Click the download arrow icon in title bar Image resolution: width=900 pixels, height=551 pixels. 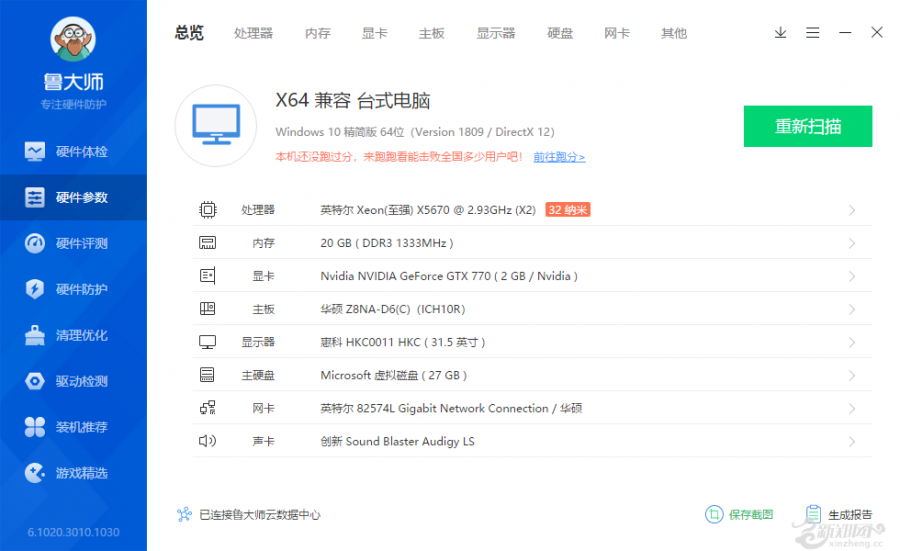[780, 33]
